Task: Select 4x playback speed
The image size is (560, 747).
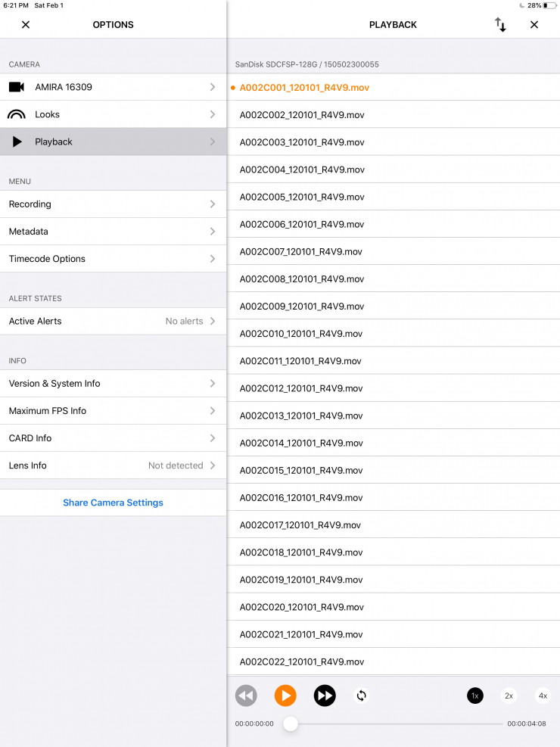Action: 543,696
